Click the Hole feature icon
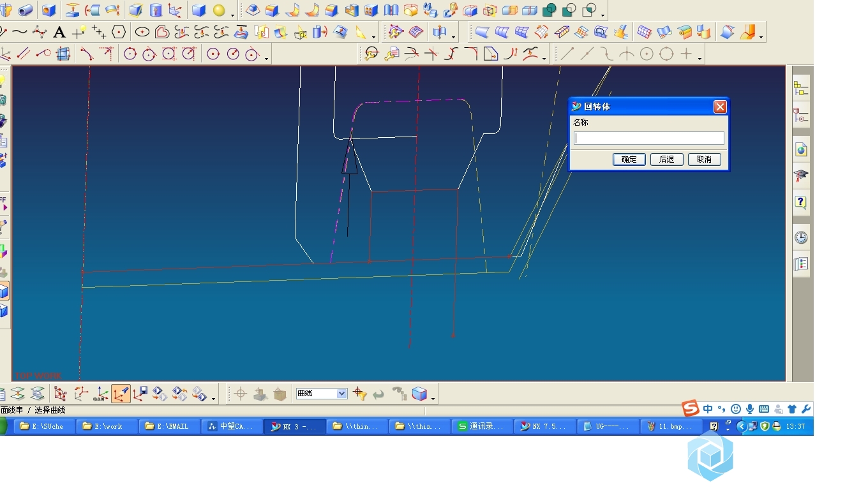The height and width of the screenshot is (490, 868). (49, 10)
